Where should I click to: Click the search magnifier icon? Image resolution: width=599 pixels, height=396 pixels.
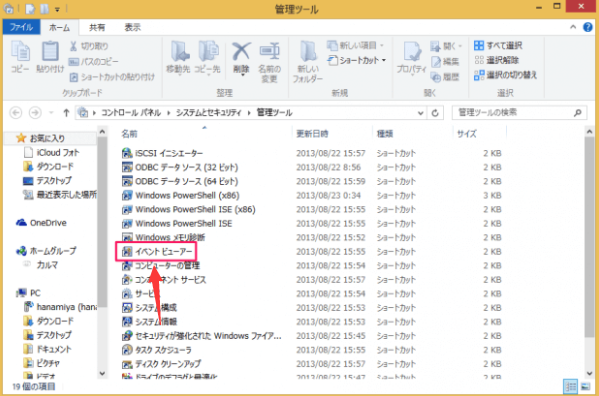pyautogui.click(x=578, y=113)
